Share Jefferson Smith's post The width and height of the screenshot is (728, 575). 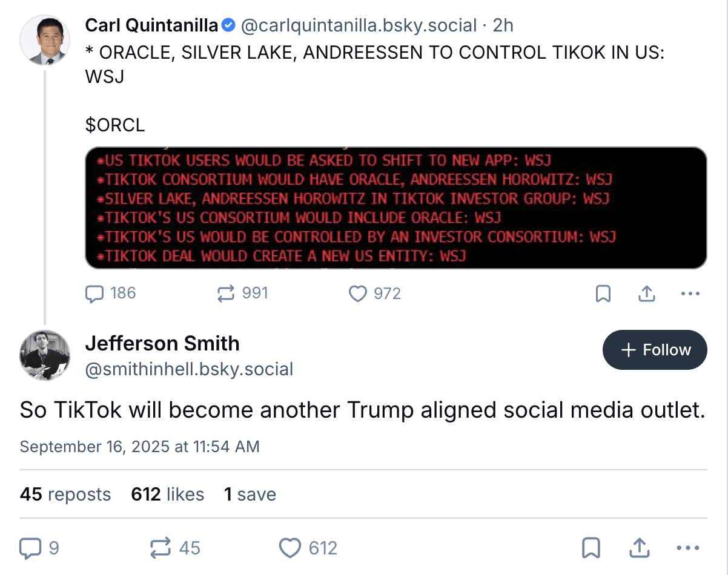(x=638, y=548)
